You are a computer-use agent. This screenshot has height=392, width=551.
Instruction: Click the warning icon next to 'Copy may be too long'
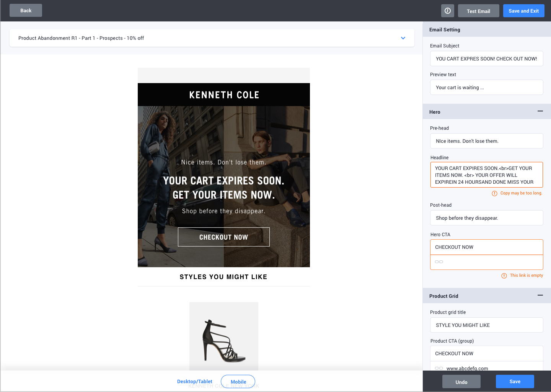coord(494,193)
